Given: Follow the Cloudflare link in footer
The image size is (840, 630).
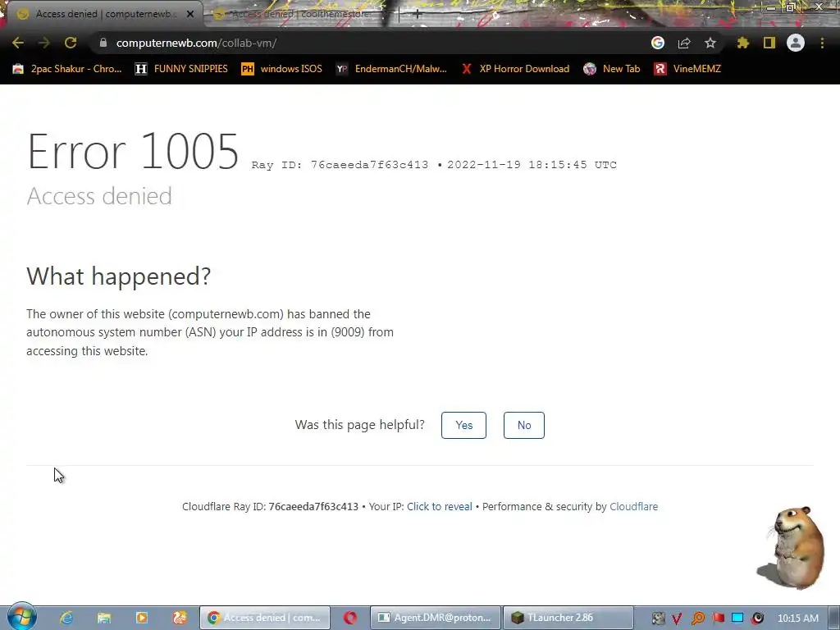Looking at the screenshot, I should (634, 507).
